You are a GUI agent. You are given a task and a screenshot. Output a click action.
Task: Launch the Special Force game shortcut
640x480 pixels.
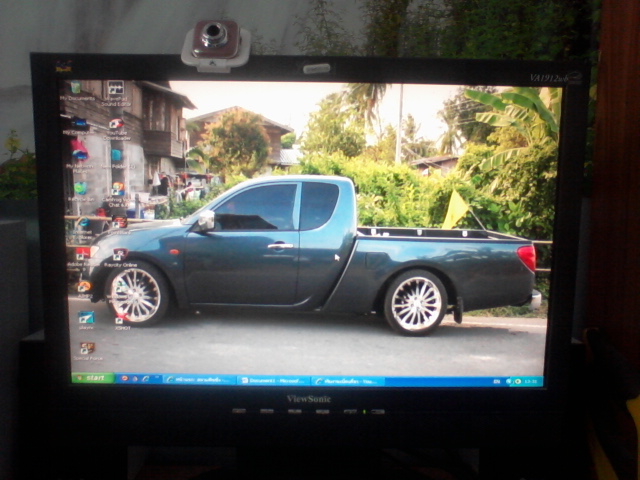point(88,351)
